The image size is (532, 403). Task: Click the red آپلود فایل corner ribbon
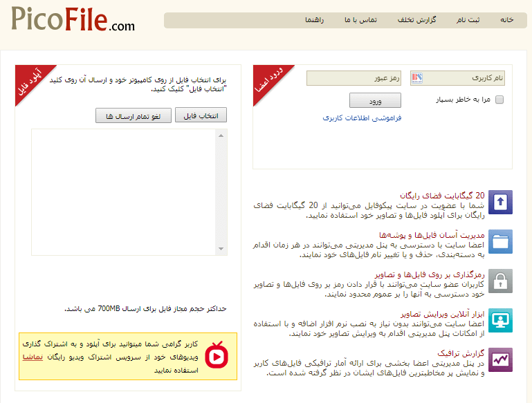coord(30,81)
